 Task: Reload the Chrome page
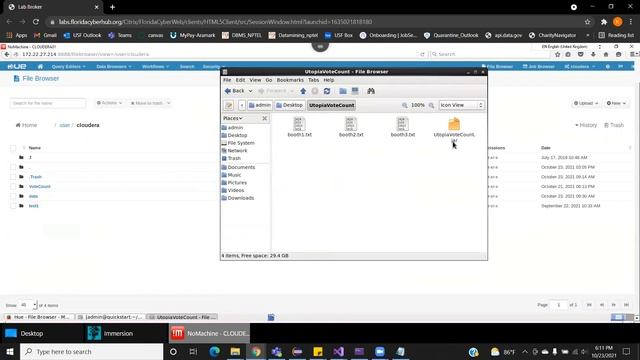36,22
